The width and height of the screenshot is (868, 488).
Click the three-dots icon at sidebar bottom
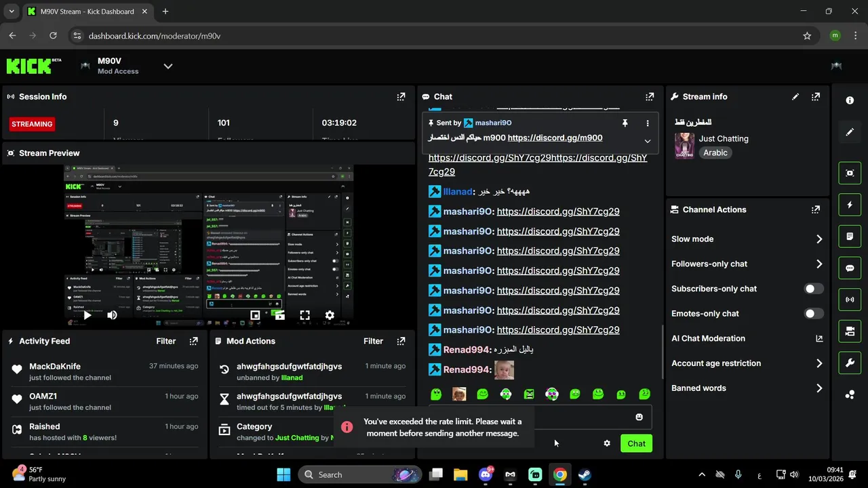(x=850, y=394)
